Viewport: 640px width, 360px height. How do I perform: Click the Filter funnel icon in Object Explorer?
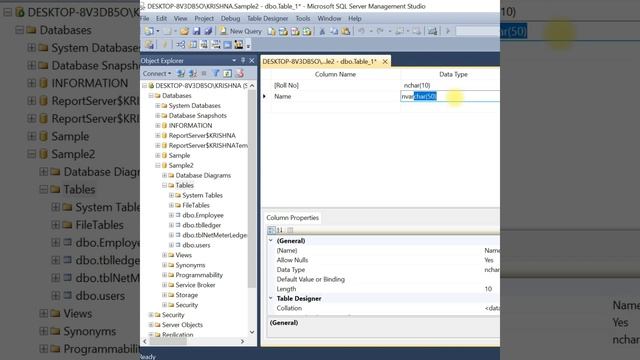(216, 73)
